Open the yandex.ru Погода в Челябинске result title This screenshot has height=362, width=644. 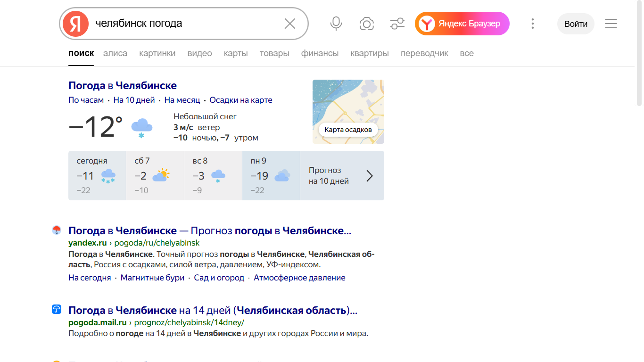[210, 230]
